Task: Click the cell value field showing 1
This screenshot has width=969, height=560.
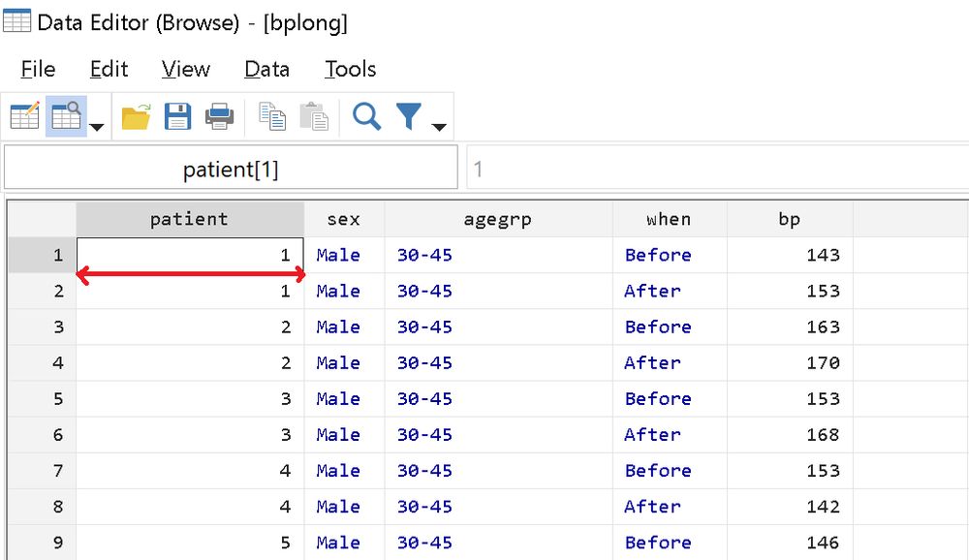Action: (x=717, y=168)
